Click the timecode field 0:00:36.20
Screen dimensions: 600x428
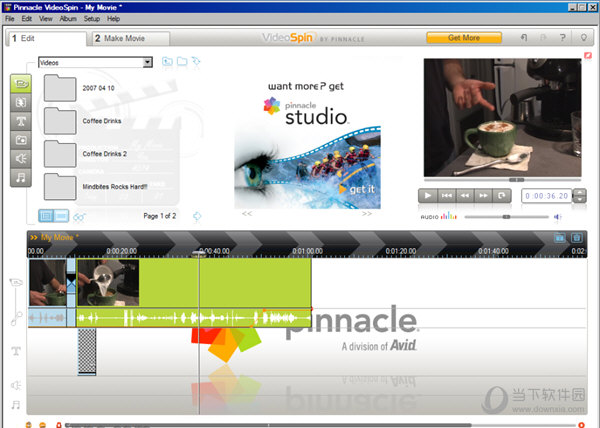tap(546, 196)
